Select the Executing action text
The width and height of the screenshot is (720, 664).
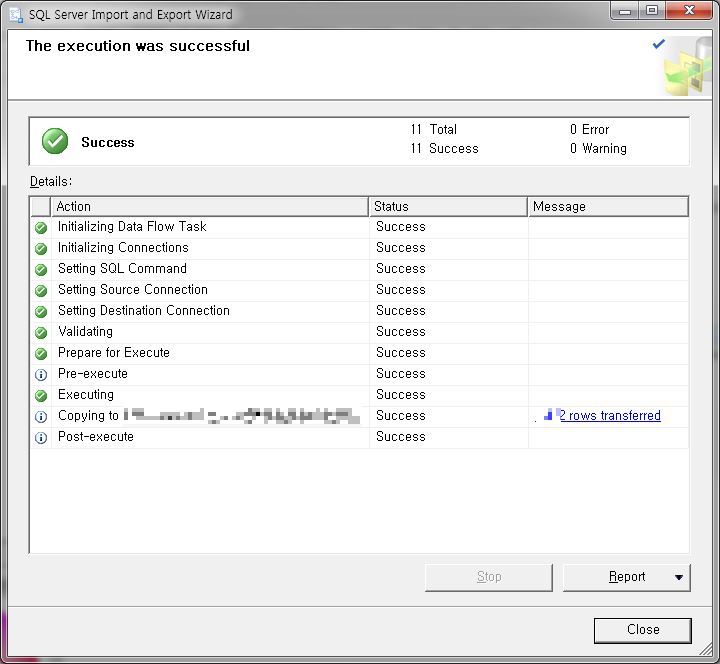[x=86, y=395]
